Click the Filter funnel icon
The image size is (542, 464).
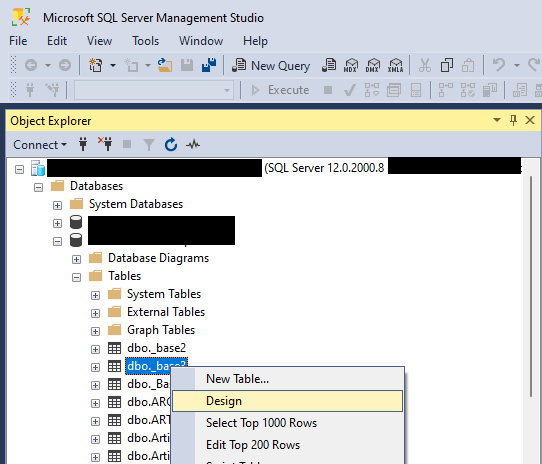click(x=149, y=145)
